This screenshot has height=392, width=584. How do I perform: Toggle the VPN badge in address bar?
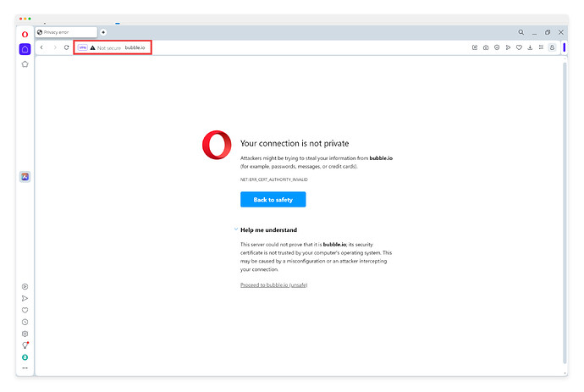tap(83, 47)
